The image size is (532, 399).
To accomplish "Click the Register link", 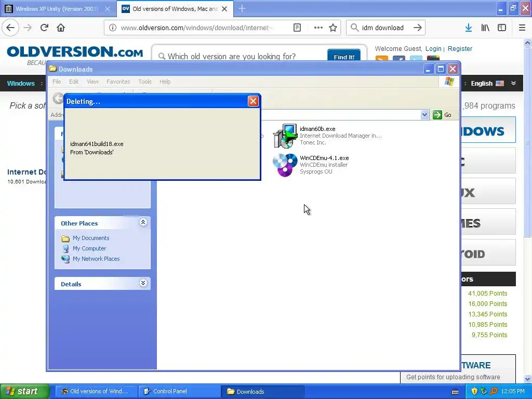I will [460, 49].
